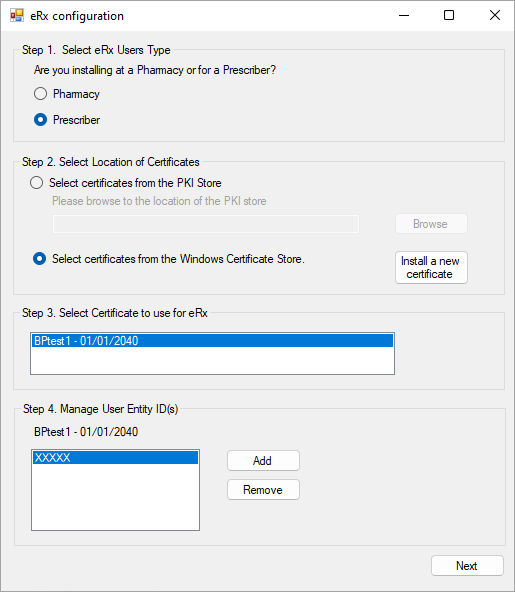Image resolution: width=515 pixels, height=592 pixels.
Task: Click the Next button
Action: point(467,566)
